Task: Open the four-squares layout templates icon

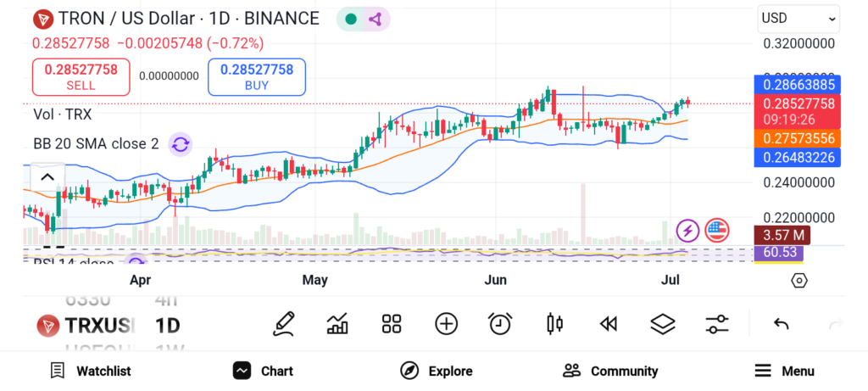Action: pyautogui.click(x=392, y=324)
